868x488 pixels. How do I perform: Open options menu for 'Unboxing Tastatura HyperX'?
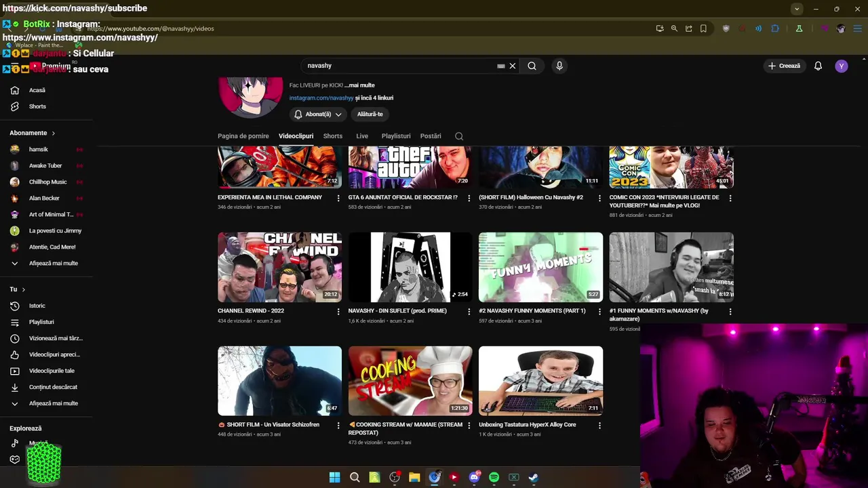point(599,425)
